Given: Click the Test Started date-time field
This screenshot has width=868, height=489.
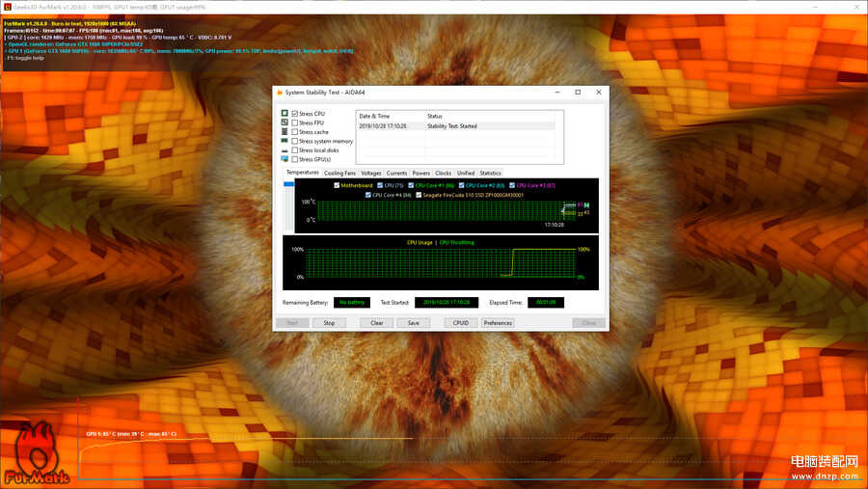Looking at the screenshot, I should (447, 303).
